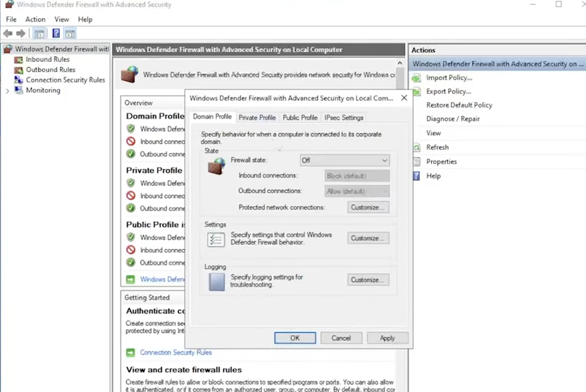Click Apply in the properties dialog
The height and width of the screenshot is (392, 586).
387,338
